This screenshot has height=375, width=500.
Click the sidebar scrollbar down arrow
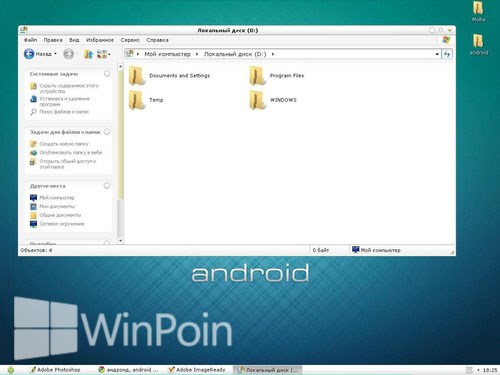coord(121,241)
